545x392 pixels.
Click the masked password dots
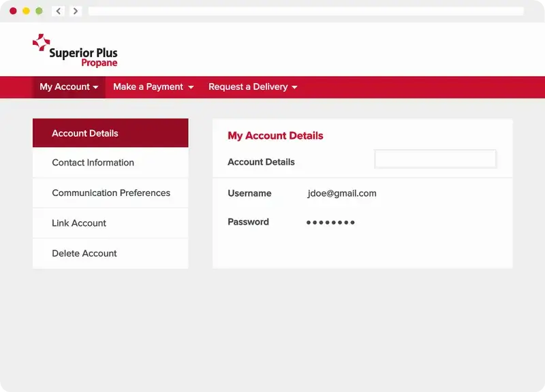(330, 223)
